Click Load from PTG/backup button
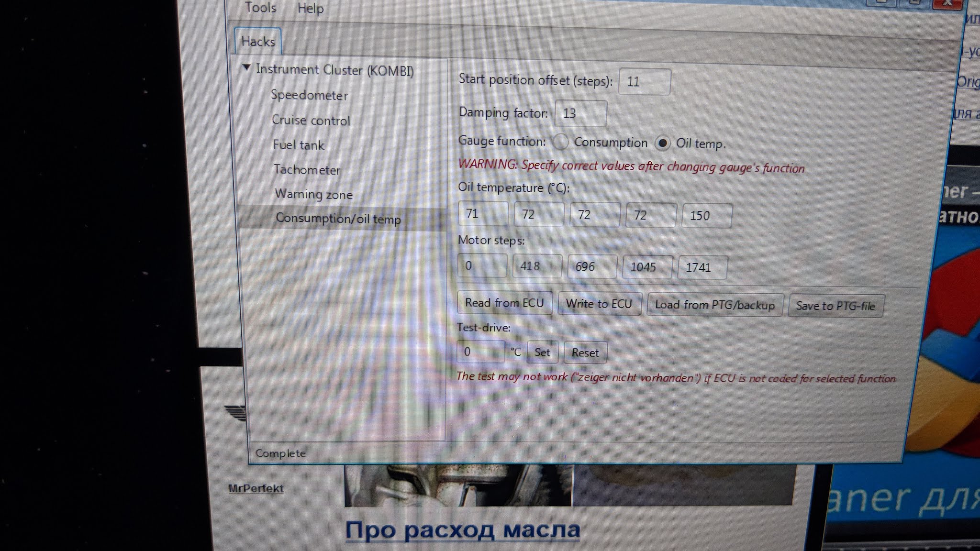 (x=715, y=305)
